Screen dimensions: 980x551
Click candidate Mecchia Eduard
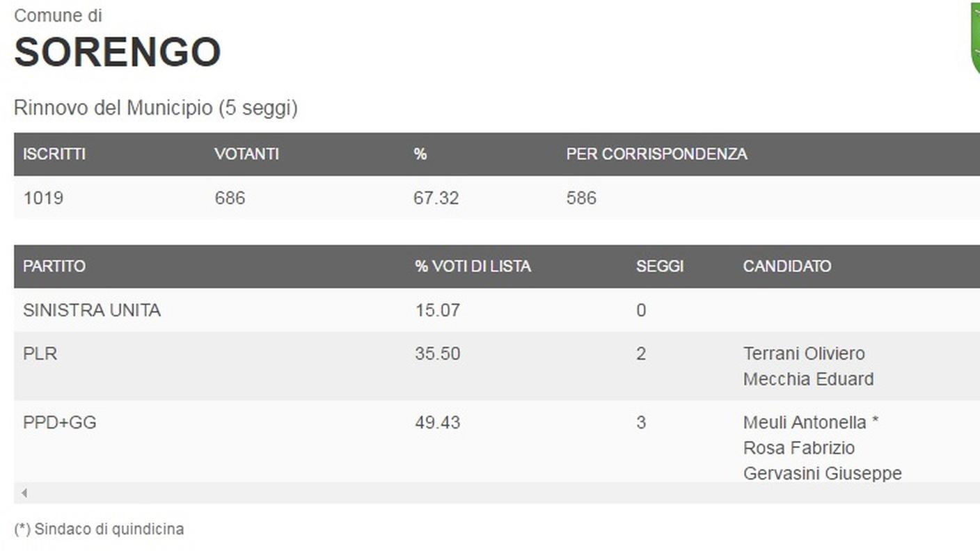(808, 379)
